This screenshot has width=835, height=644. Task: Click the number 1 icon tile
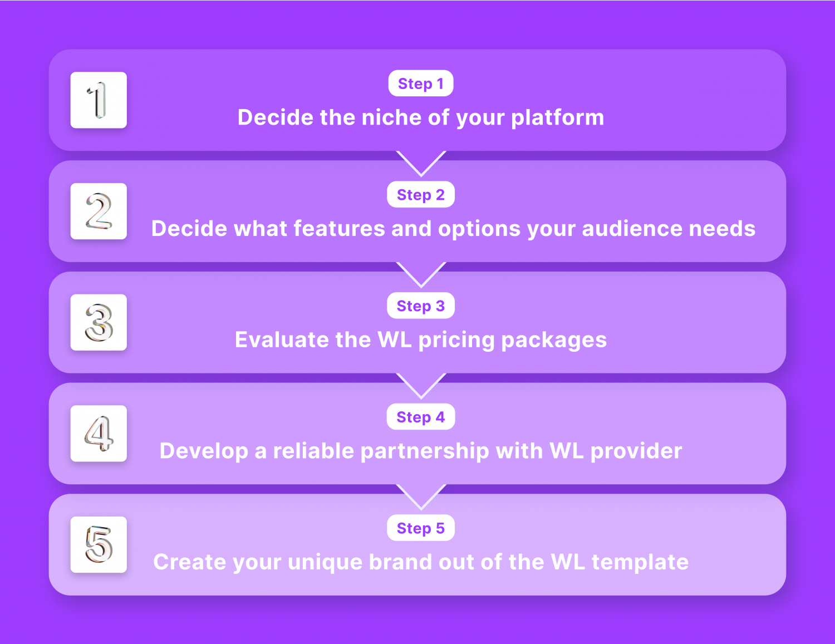coord(99,100)
